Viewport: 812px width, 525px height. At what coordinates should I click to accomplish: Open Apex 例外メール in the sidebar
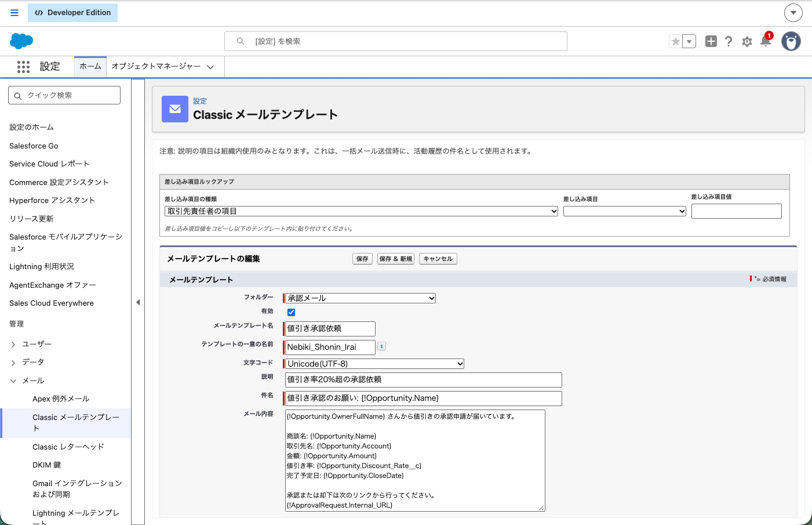point(61,399)
